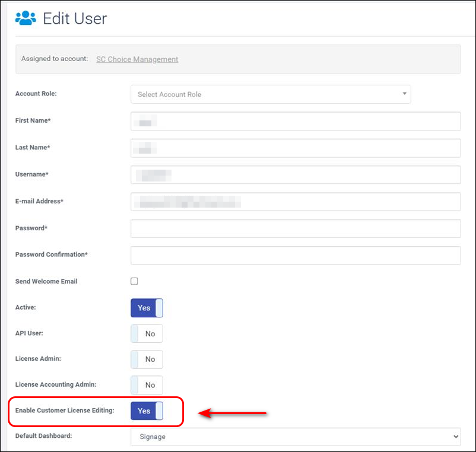
Task: Click the Assigned to account label
Action: (55, 59)
